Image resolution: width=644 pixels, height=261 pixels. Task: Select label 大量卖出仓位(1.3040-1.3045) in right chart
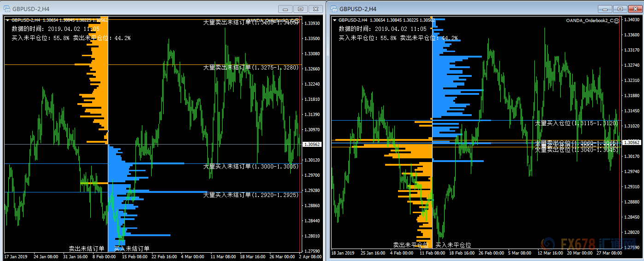click(577, 150)
